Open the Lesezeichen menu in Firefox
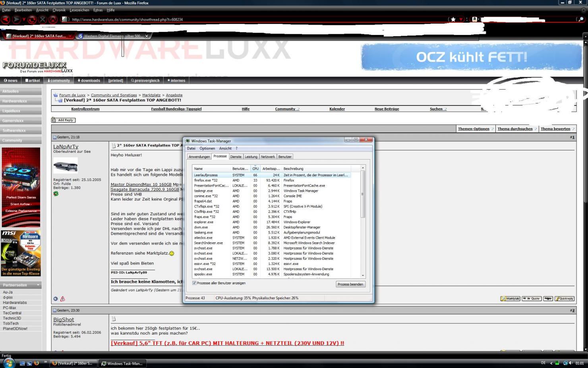This screenshot has height=368, width=588. coord(79,10)
